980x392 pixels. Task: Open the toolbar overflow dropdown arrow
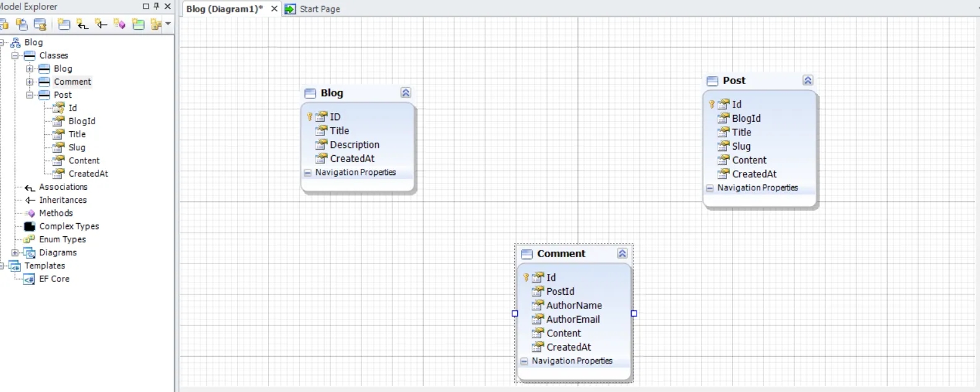click(x=168, y=24)
